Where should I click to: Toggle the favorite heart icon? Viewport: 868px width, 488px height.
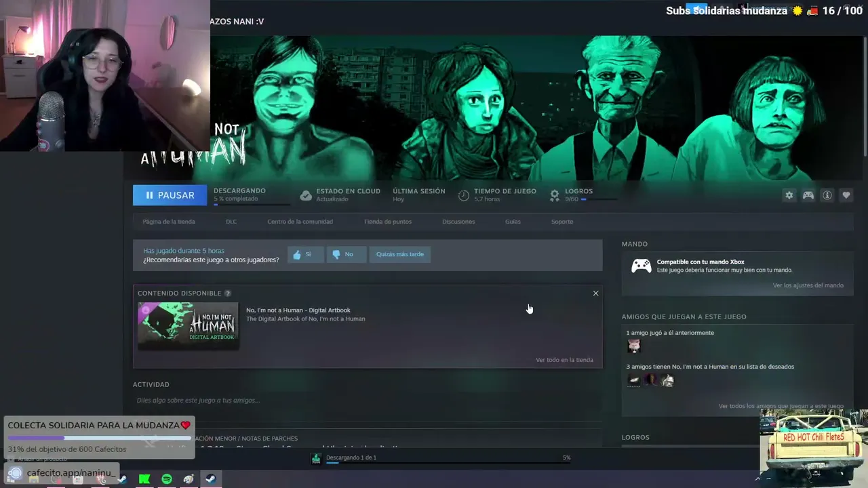point(846,195)
